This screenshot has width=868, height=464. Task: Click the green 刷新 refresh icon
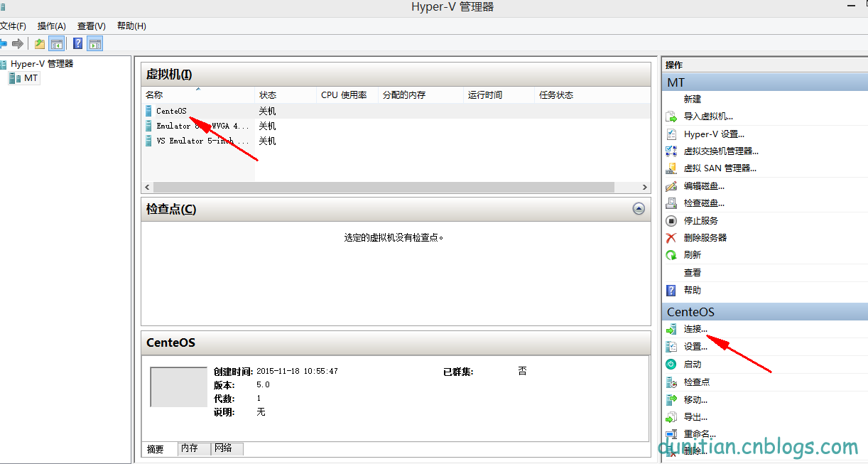[x=671, y=255]
